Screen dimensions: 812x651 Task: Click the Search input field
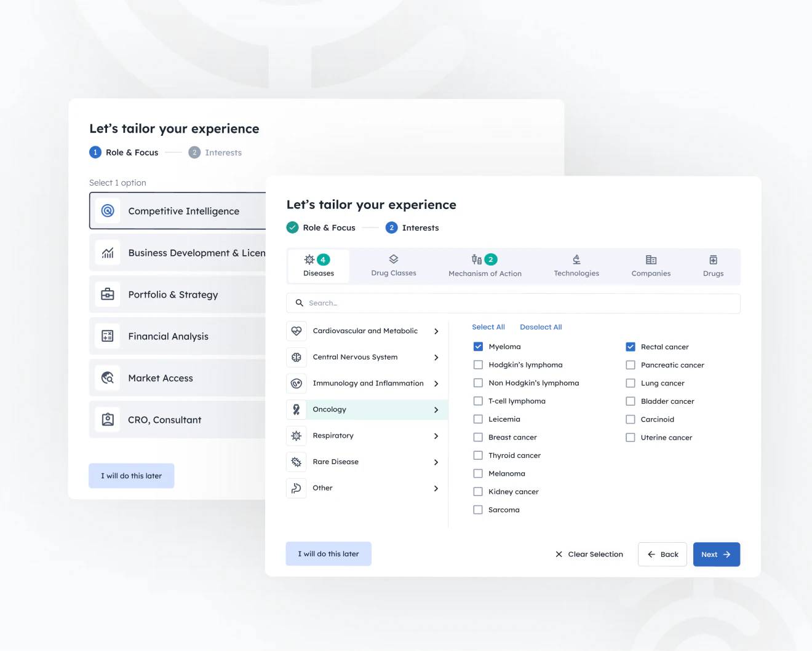[513, 303]
